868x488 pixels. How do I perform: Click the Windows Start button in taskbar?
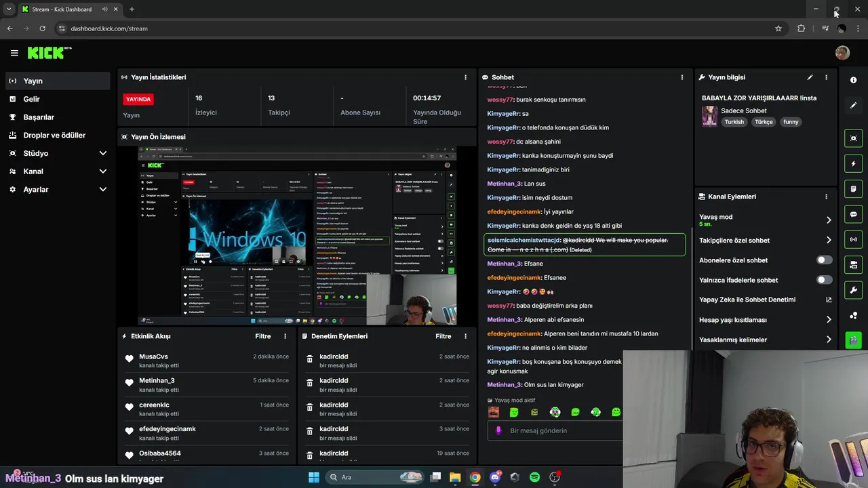click(313, 477)
